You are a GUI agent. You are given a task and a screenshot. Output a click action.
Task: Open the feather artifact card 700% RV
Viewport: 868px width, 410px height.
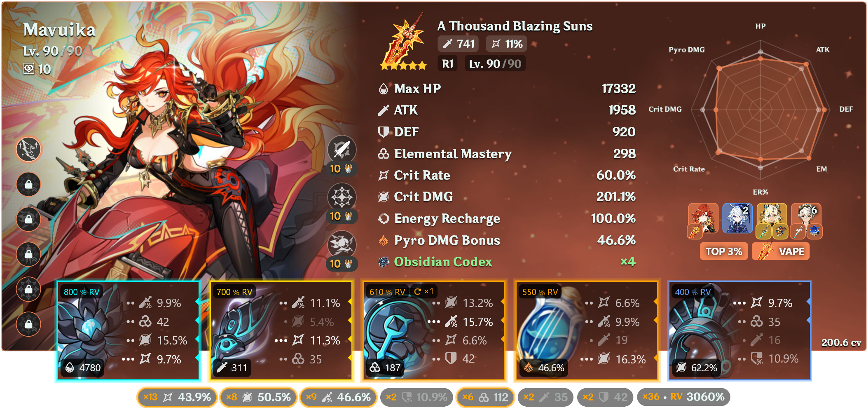[x=281, y=330]
